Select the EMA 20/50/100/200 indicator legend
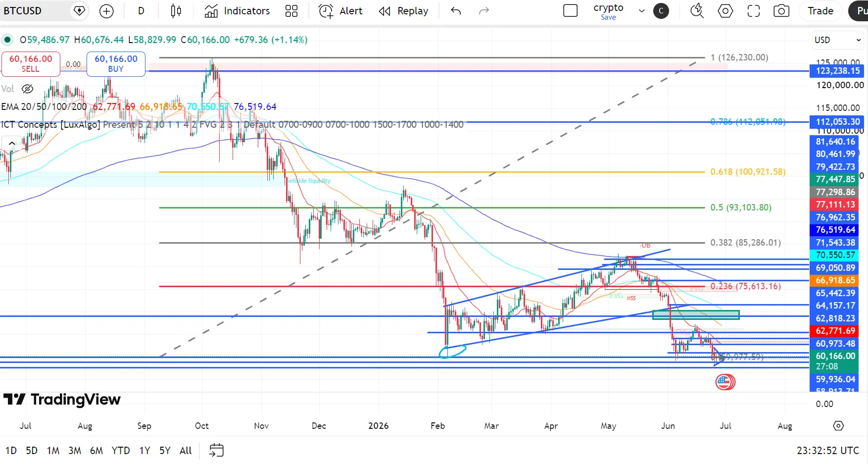This screenshot has height=464, width=868. pos(44,106)
